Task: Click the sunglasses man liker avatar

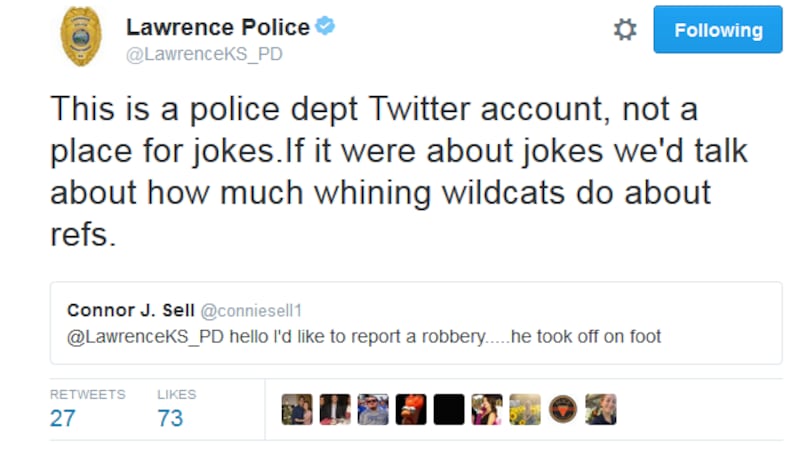Action: point(373,409)
